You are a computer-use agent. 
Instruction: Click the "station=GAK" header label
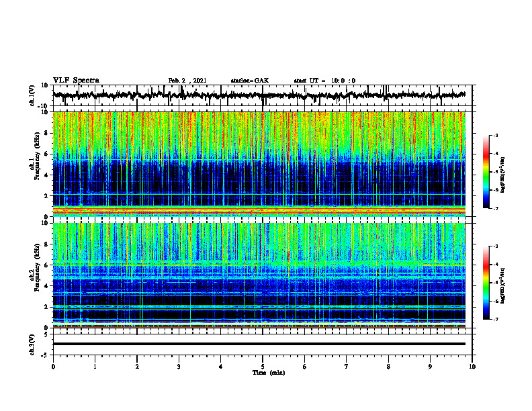pyautogui.click(x=250, y=81)
